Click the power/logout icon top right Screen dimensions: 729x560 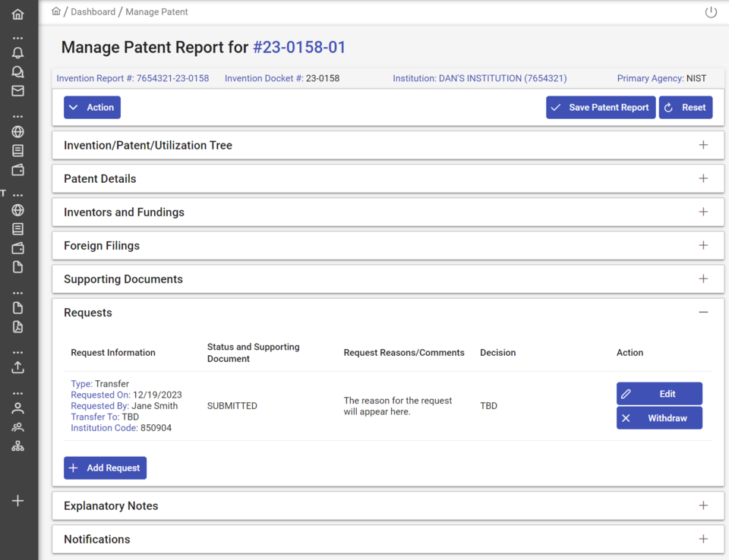710,11
